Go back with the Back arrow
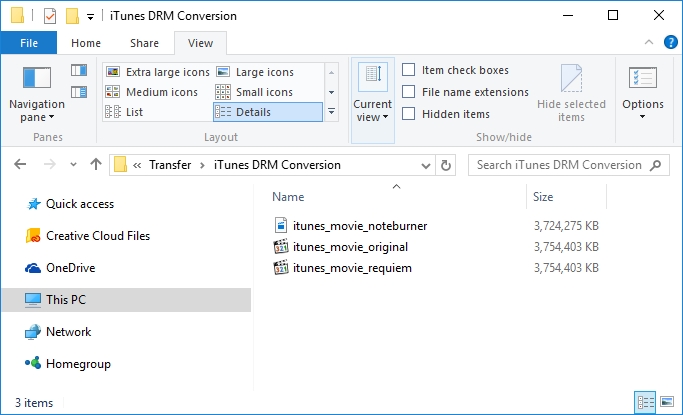 (x=20, y=165)
